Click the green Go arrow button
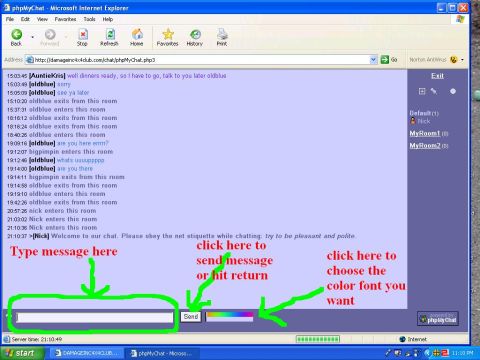Viewport: 480px width, 360px height. (x=385, y=60)
